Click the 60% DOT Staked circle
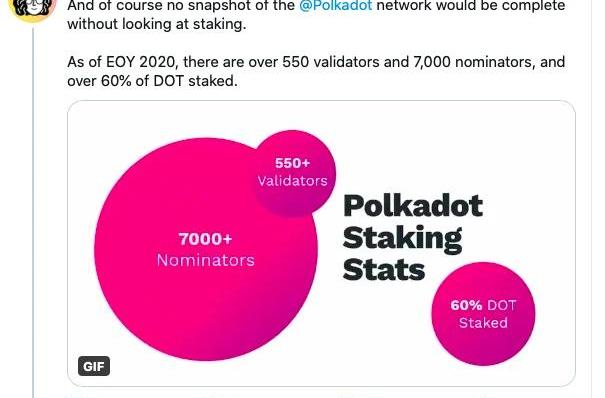Screen dimensions: 605x398 point(483,314)
